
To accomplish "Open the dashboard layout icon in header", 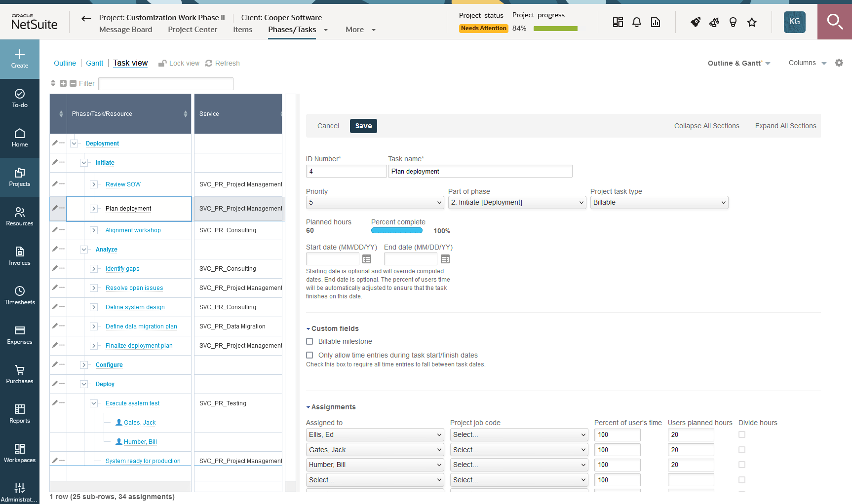I will (x=618, y=22).
